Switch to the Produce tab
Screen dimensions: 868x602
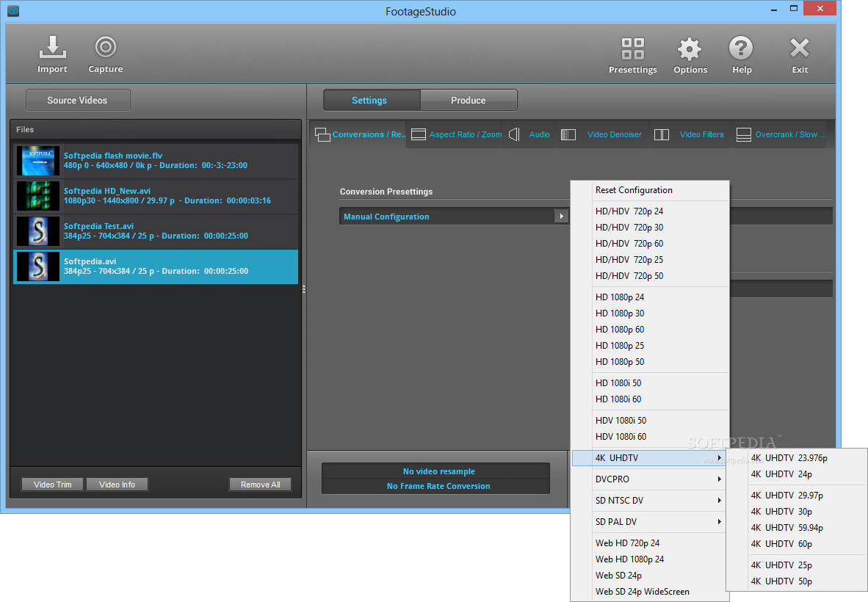click(x=469, y=100)
